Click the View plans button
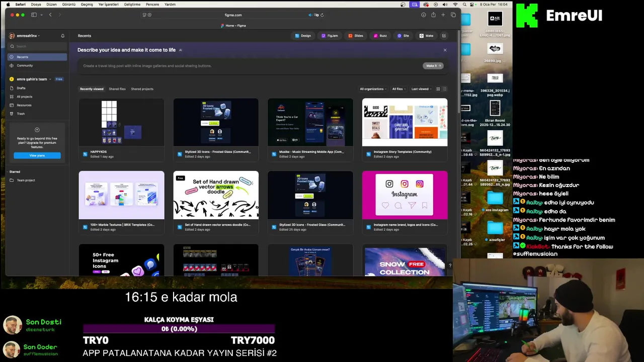 (x=37, y=155)
